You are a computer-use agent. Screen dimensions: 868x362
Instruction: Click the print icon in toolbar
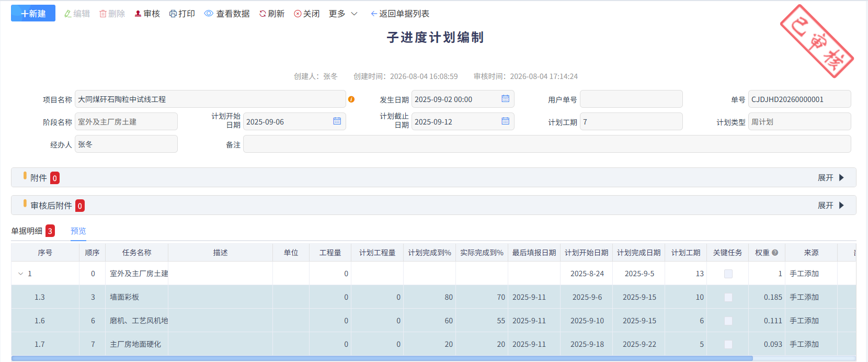pyautogui.click(x=173, y=14)
